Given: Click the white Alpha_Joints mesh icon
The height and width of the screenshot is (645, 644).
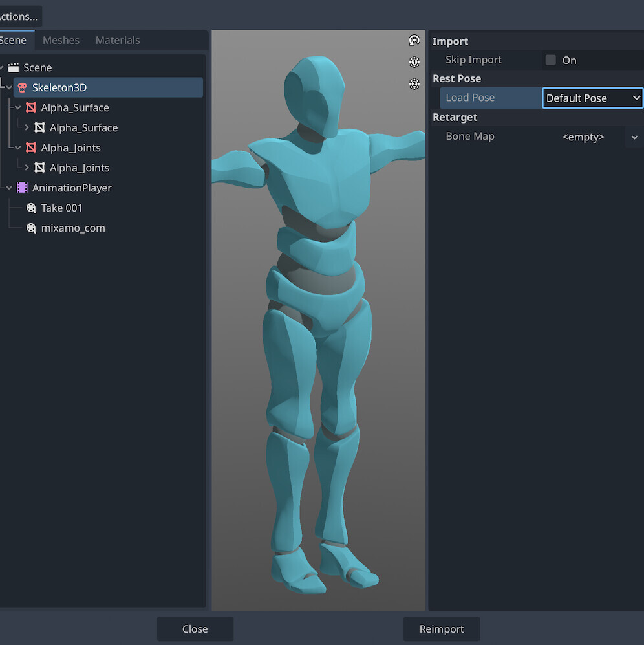Looking at the screenshot, I should coord(39,168).
